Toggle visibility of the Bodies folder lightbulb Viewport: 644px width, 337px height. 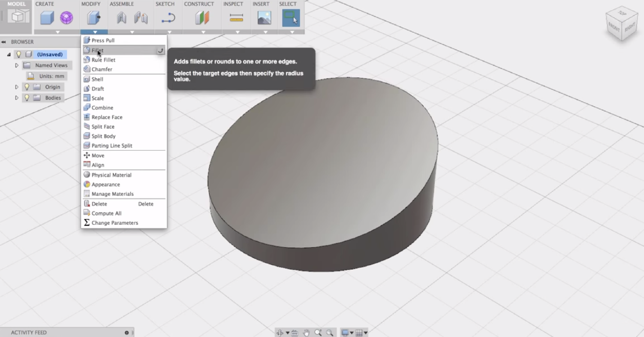[x=27, y=97]
